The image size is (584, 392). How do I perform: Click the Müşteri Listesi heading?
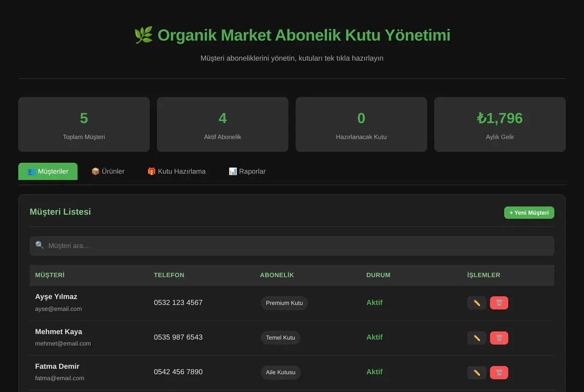(60, 212)
